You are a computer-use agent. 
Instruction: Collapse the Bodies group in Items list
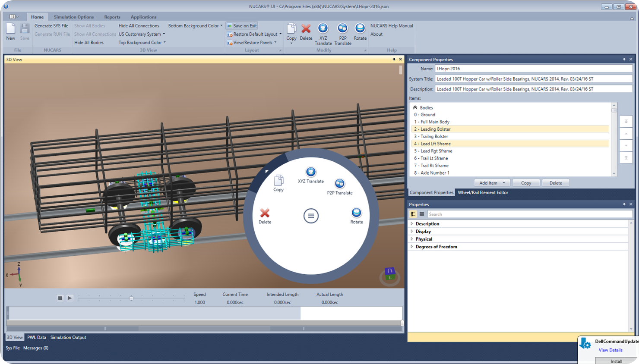click(x=415, y=107)
